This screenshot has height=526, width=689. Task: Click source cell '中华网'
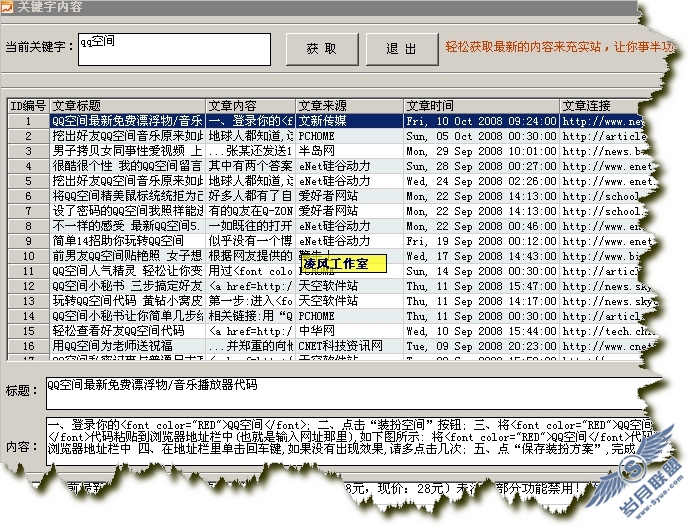(350, 331)
